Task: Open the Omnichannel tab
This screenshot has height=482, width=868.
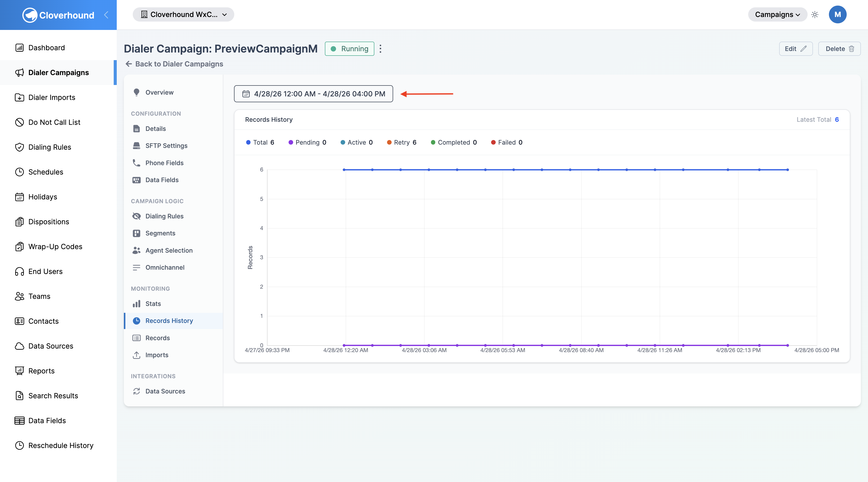Action: click(165, 267)
